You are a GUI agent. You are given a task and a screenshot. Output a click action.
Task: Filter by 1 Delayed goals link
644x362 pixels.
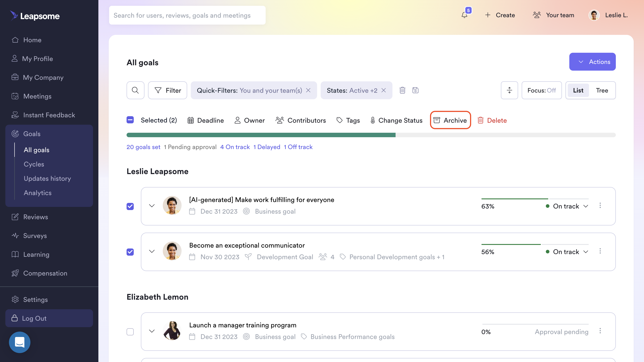coord(267,147)
